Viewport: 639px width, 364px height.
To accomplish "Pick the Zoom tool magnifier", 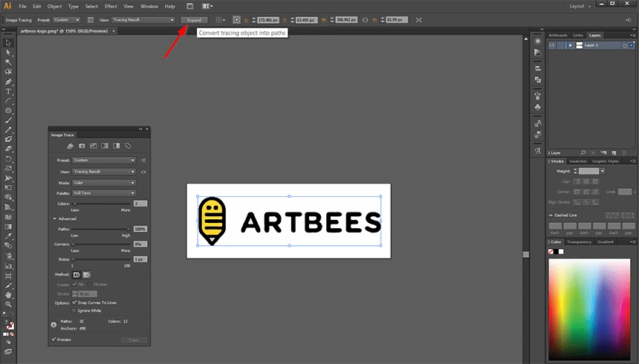I will click(9, 305).
